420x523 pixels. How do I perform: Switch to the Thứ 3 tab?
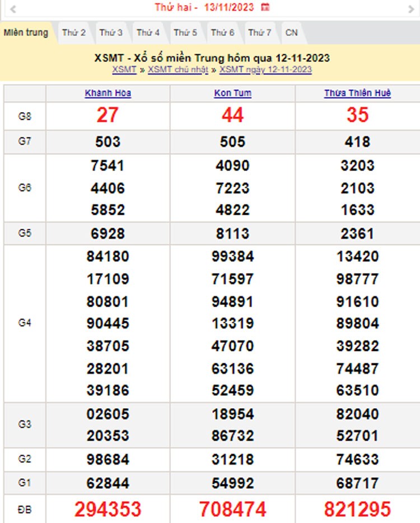[x=111, y=33]
